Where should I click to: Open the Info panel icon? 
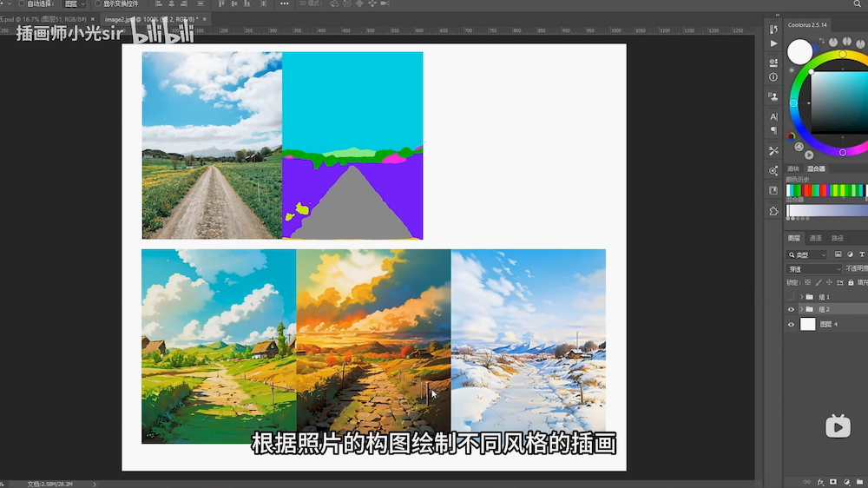tap(773, 77)
